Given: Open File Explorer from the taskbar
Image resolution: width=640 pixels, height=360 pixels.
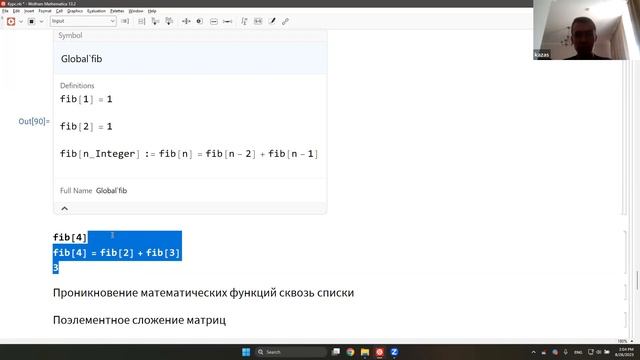Looking at the screenshot, I should click(365, 352).
